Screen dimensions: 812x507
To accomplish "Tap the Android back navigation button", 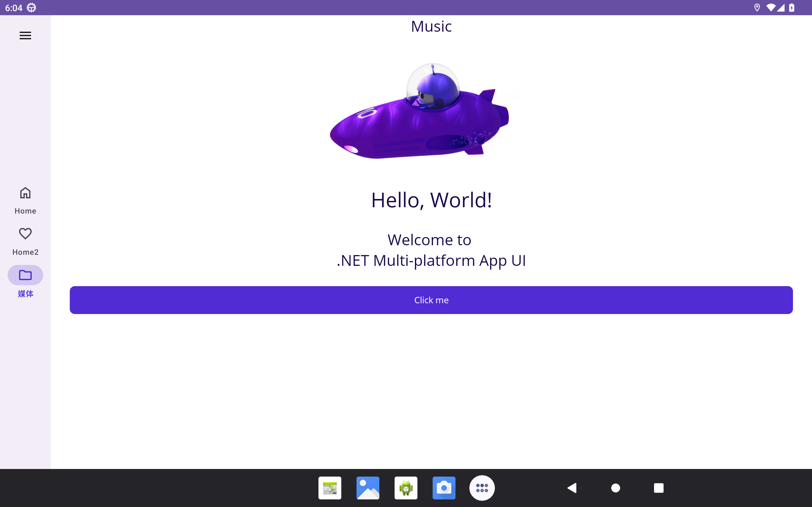I will pyautogui.click(x=572, y=488).
